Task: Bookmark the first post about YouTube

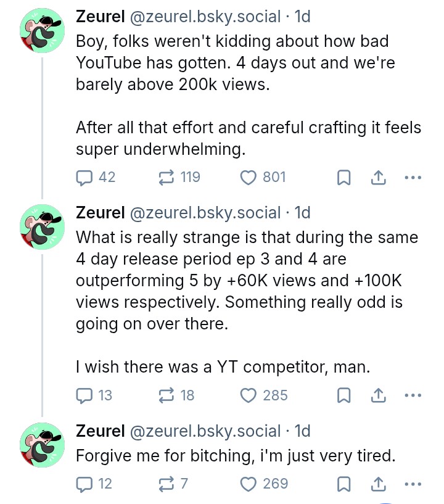Action: click(344, 178)
